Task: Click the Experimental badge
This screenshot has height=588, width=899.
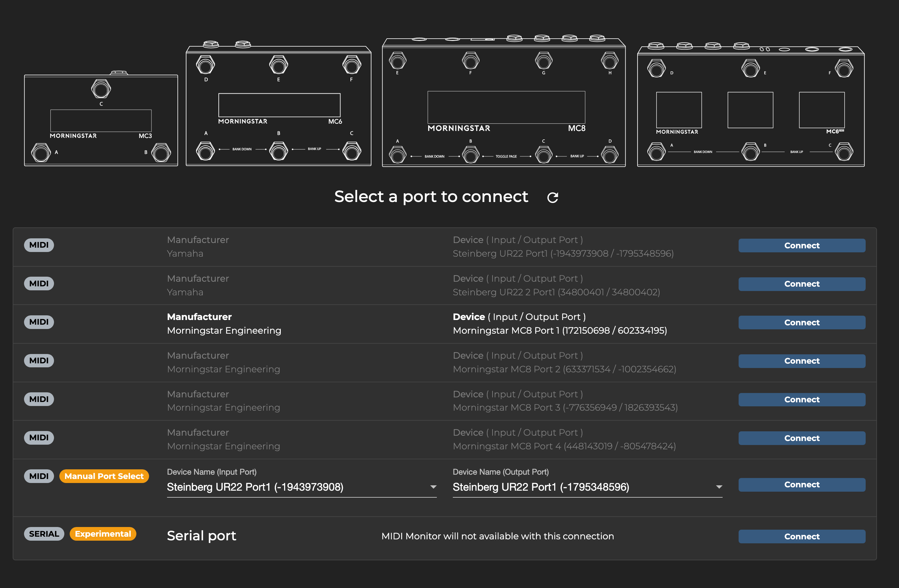Action: point(103,534)
